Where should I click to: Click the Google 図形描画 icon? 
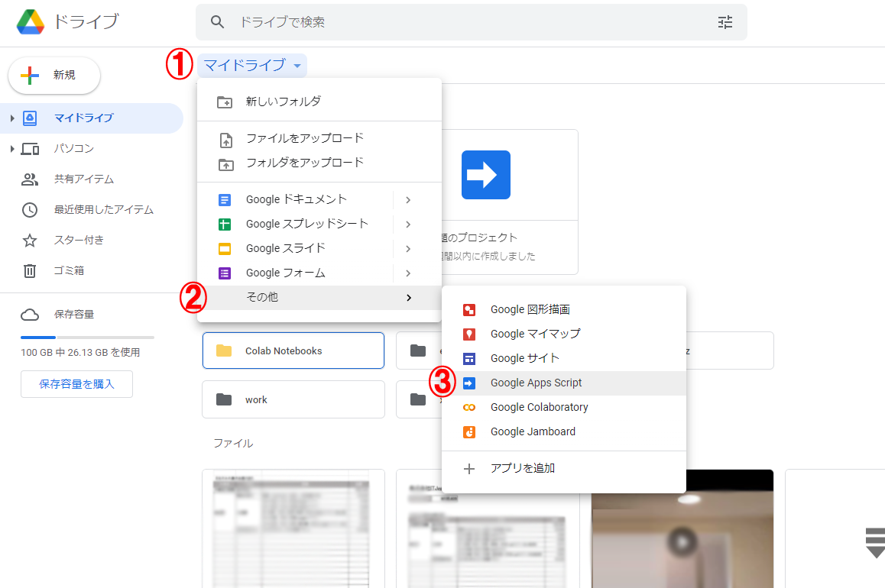(469, 309)
